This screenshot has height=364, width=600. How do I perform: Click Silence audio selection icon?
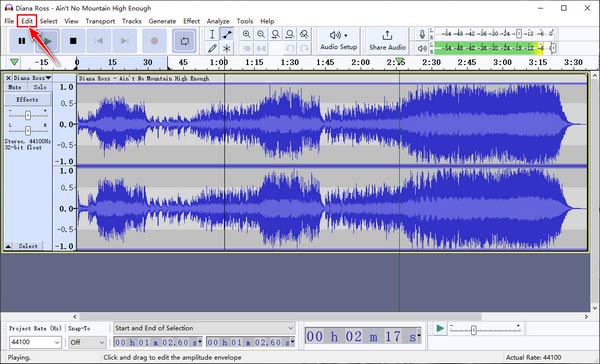261,48
